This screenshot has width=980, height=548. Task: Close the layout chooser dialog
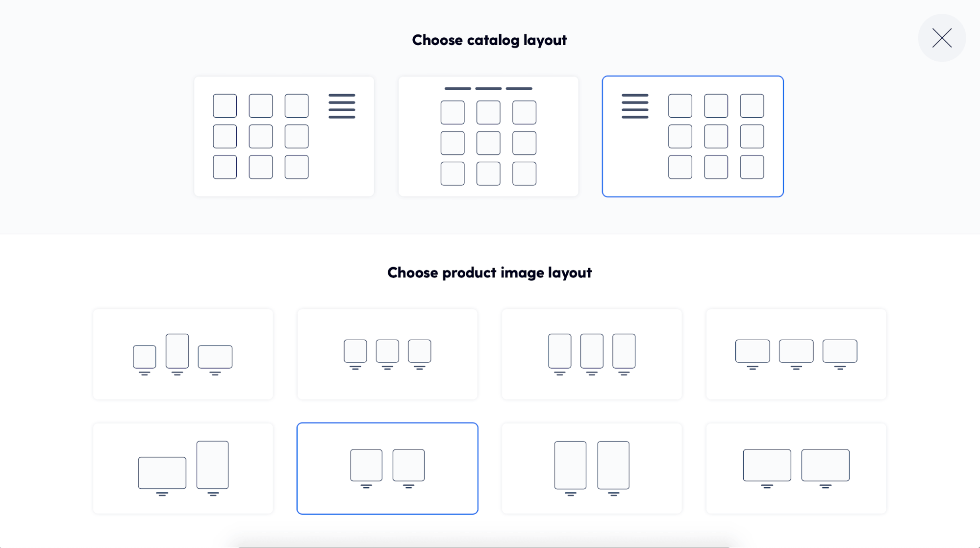(942, 38)
